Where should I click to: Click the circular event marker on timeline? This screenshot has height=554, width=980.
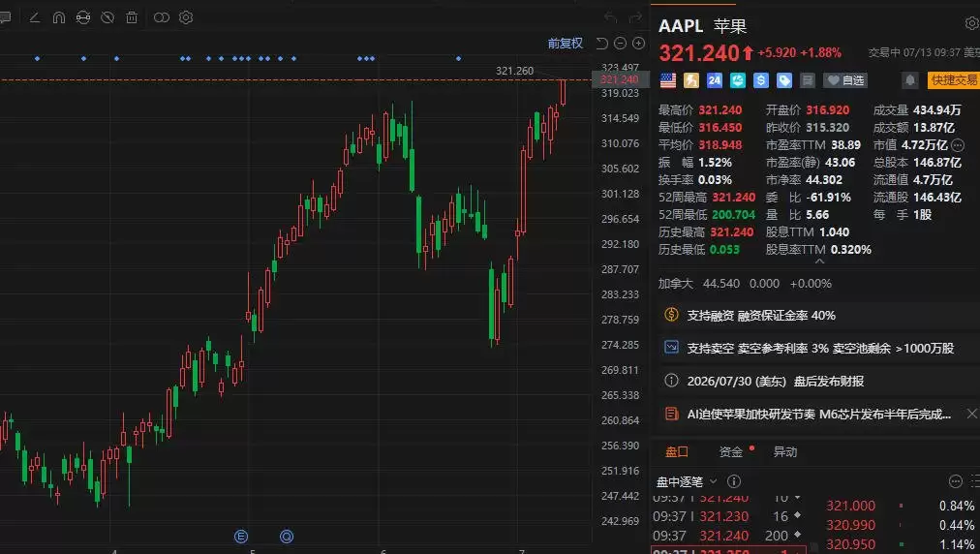(x=287, y=537)
